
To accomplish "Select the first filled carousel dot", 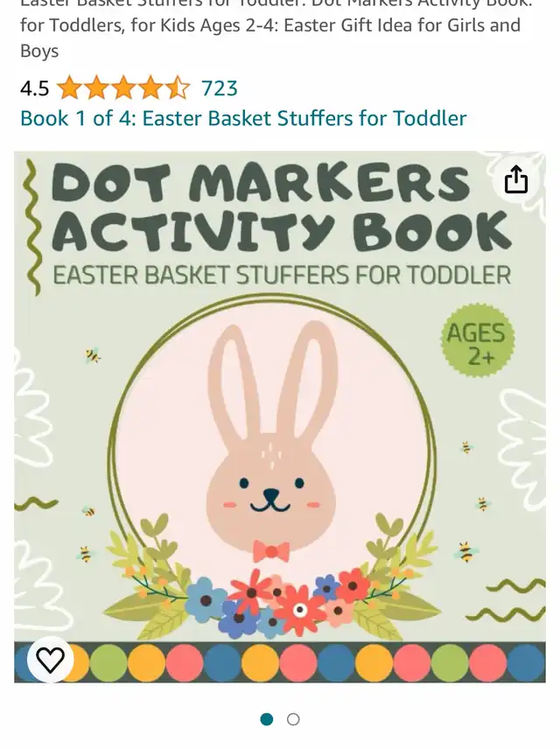I will coord(267,719).
